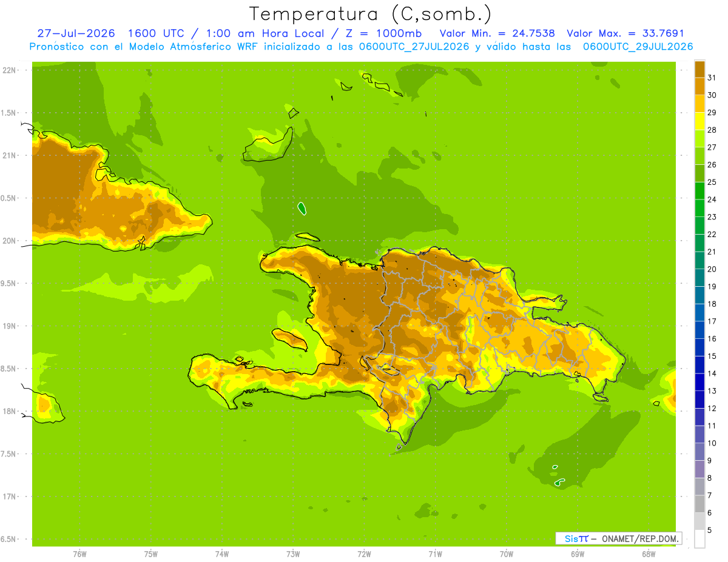Viewport: 728px width, 562px height.
Task: Click the legend value 28
Action: pos(712,130)
